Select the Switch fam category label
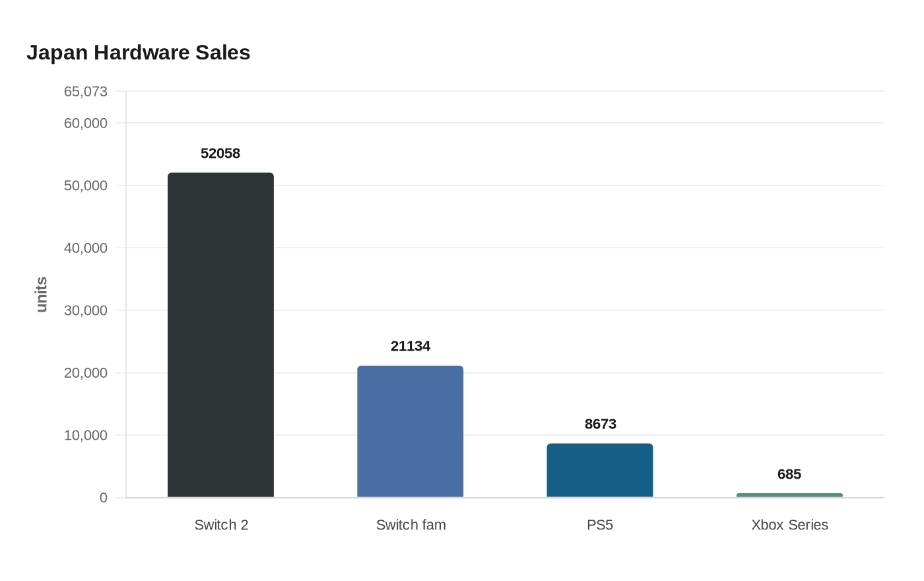The image size is (924, 581). 411,525
